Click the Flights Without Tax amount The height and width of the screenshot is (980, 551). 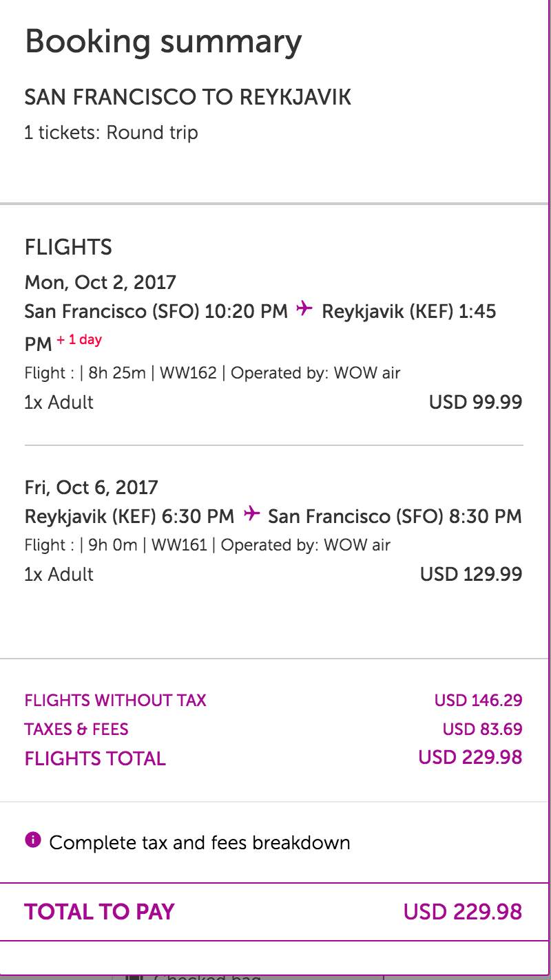[x=478, y=701]
